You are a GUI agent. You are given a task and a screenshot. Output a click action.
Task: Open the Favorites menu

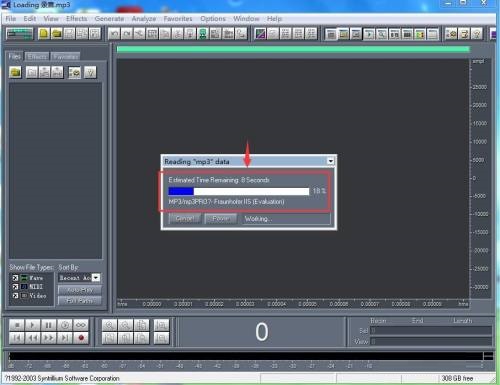(x=178, y=19)
